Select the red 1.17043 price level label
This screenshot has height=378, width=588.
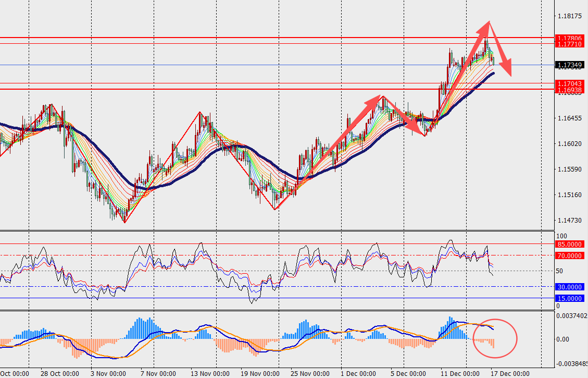pos(569,83)
